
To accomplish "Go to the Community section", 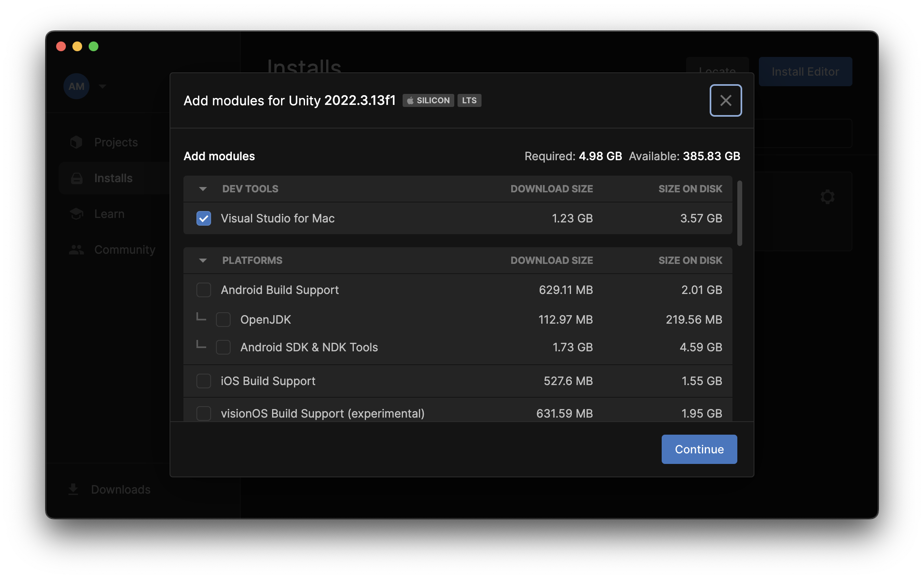I will click(x=124, y=250).
